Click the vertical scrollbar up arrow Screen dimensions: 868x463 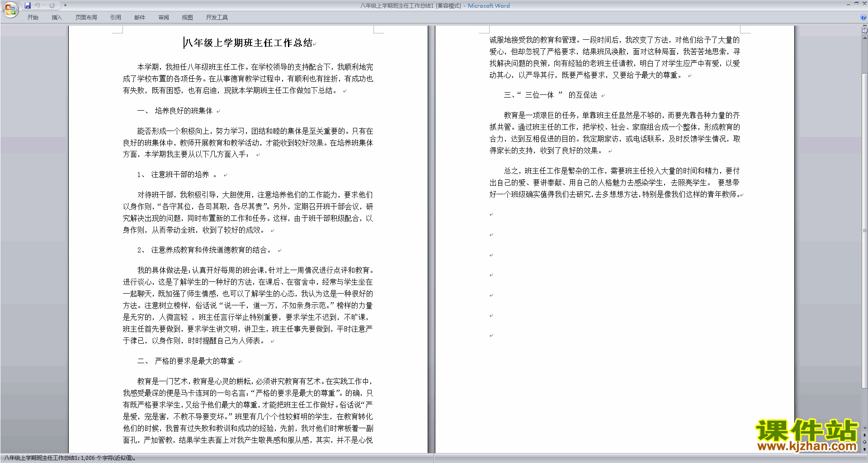864,38
